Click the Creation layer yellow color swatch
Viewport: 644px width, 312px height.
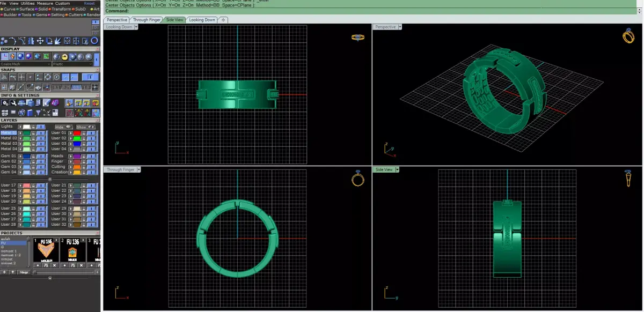coord(77,172)
